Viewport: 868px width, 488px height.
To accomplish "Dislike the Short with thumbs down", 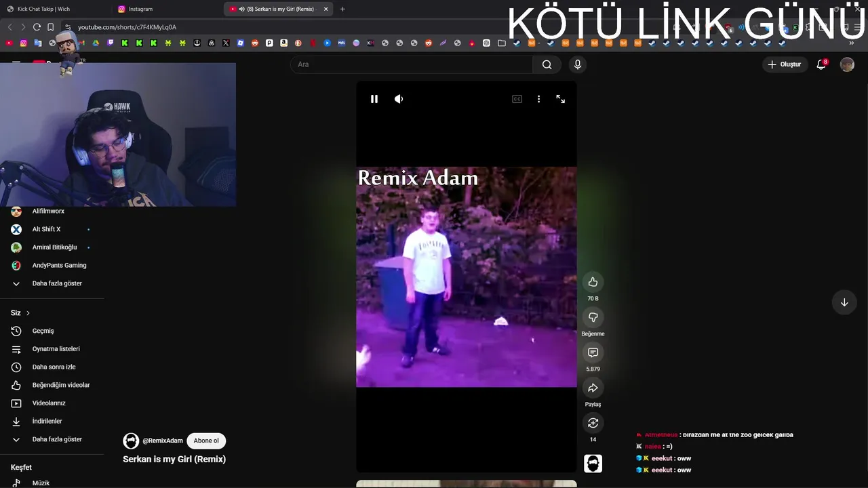I will coord(593,317).
